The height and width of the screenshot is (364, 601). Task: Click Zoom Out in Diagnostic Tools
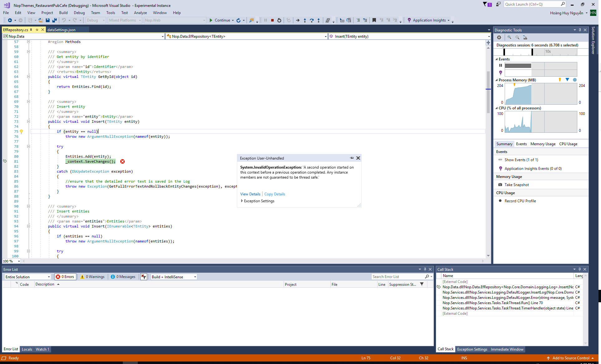click(x=517, y=37)
